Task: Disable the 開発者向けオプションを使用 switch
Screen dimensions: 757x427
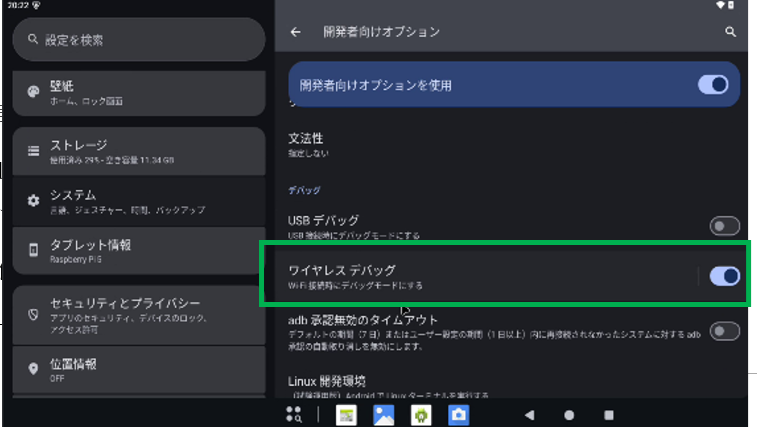Action: pos(714,85)
